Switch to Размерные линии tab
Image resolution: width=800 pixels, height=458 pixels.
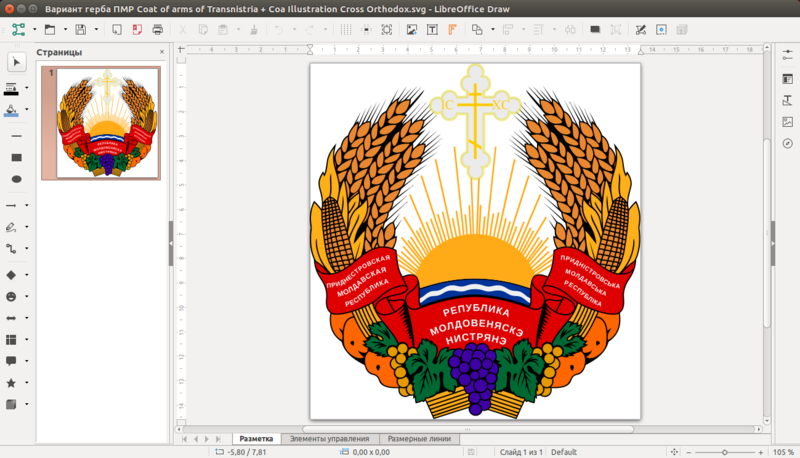[419, 439]
